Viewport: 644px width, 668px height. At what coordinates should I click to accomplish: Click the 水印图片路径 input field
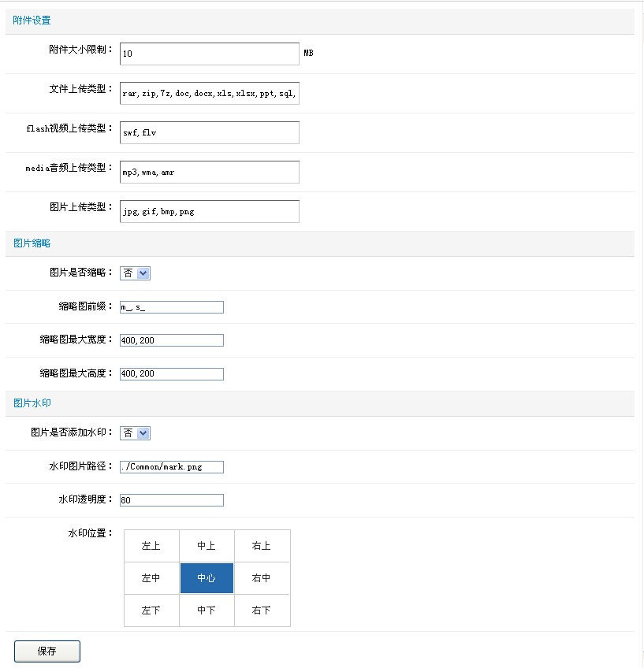172,467
